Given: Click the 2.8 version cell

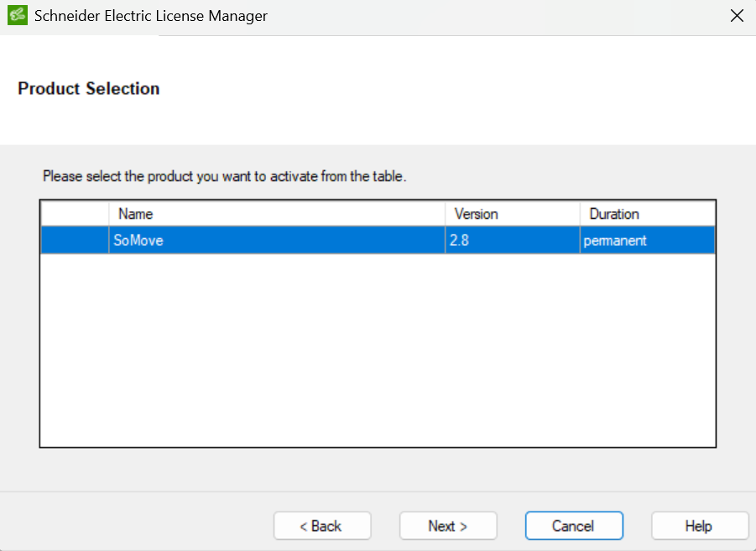Looking at the screenshot, I should click(x=512, y=240).
